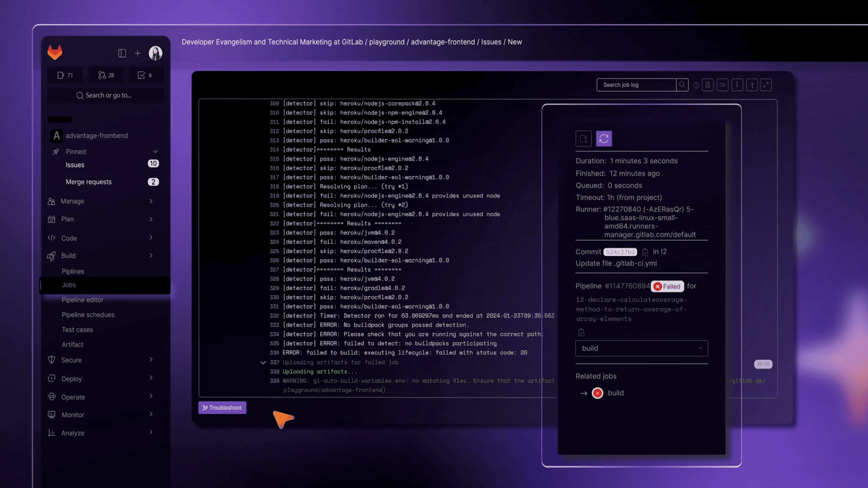Open the user avatar menu
This screenshot has height=488, width=868.
point(156,53)
